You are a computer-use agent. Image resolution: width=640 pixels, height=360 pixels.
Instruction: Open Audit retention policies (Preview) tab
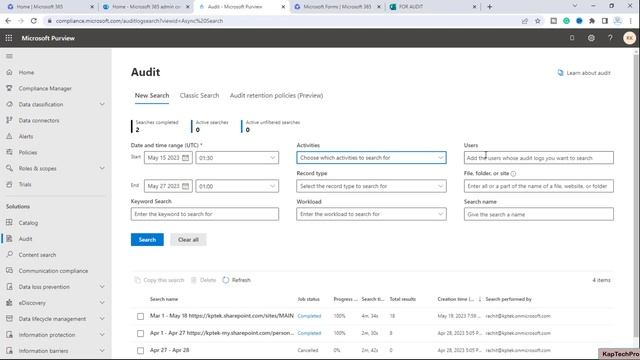tap(276, 96)
